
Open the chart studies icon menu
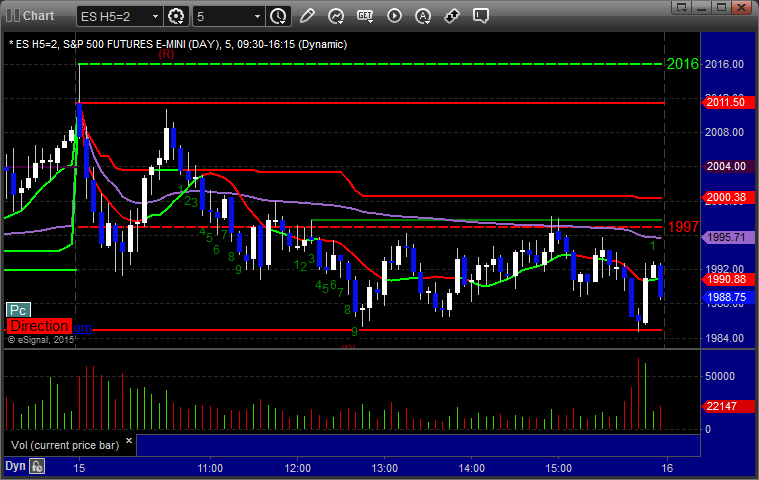coord(336,16)
